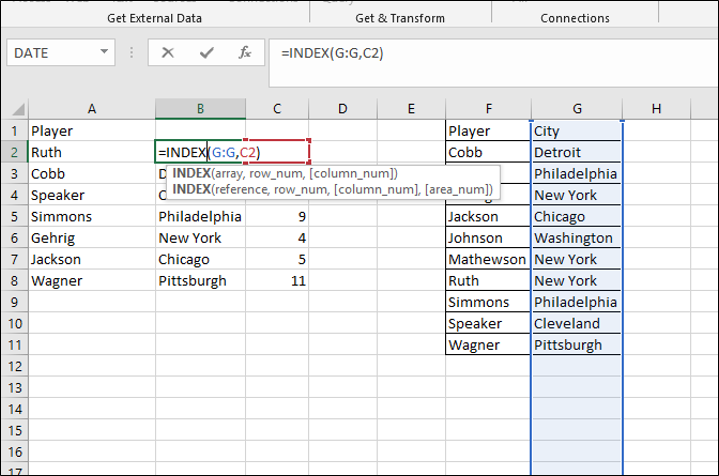Click cell F5 containing Jackson

(x=488, y=216)
